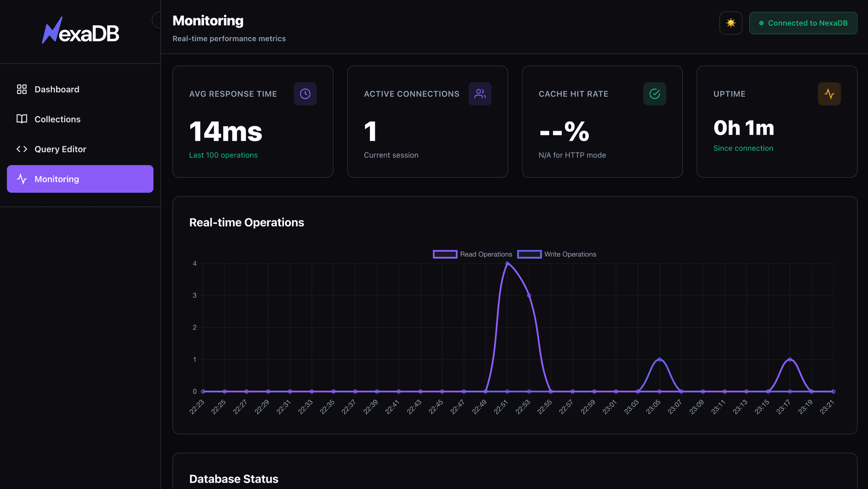
Task: Click the green status dot in connection badge
Action: click(x=761, y=23)
